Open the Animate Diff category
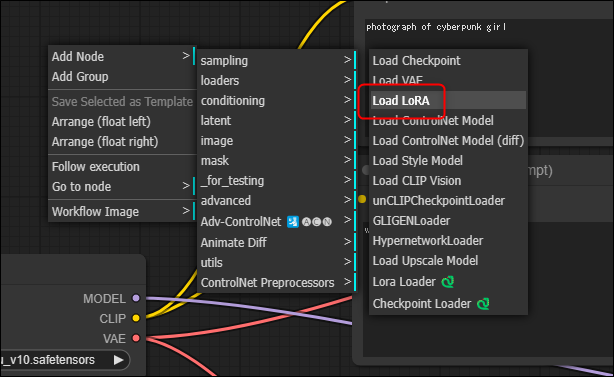Image resolution: width=614 pixels, height=377 pixels. point(276,242)
